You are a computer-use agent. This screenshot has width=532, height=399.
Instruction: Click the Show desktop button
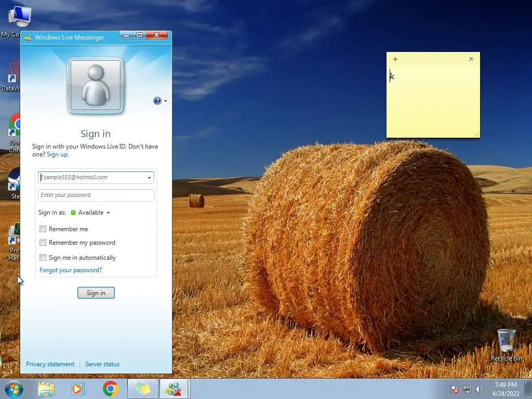(528, 389)
